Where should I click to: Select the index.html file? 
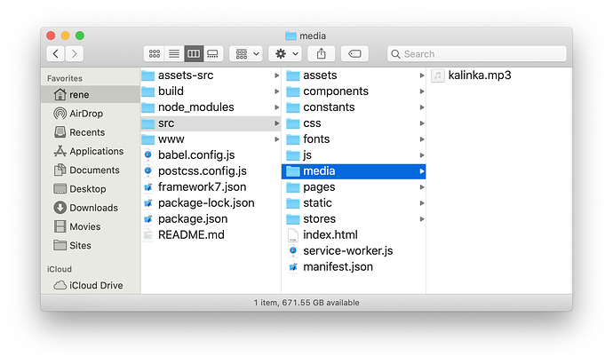(354, 234)
